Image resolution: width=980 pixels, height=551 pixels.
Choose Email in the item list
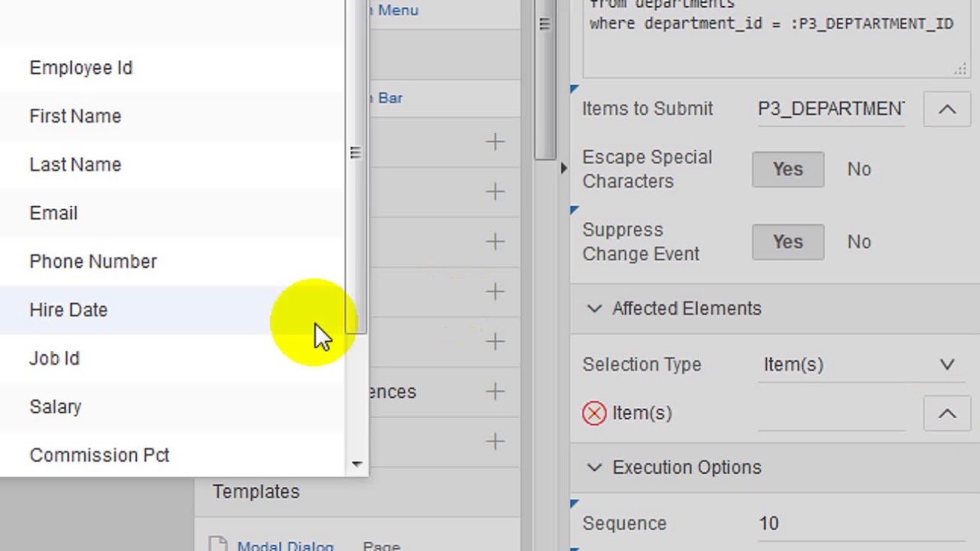172,213
